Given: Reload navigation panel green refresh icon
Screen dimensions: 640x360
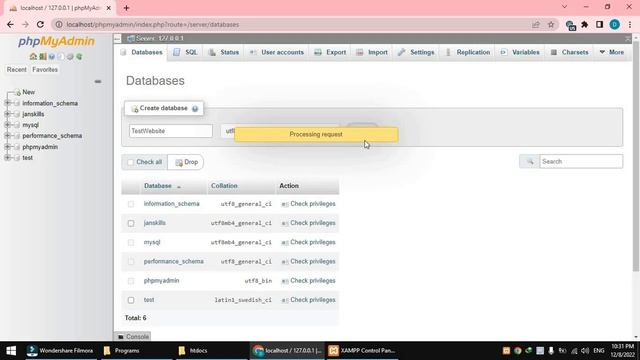Looking at the screenshot, I should pos(79,56).
